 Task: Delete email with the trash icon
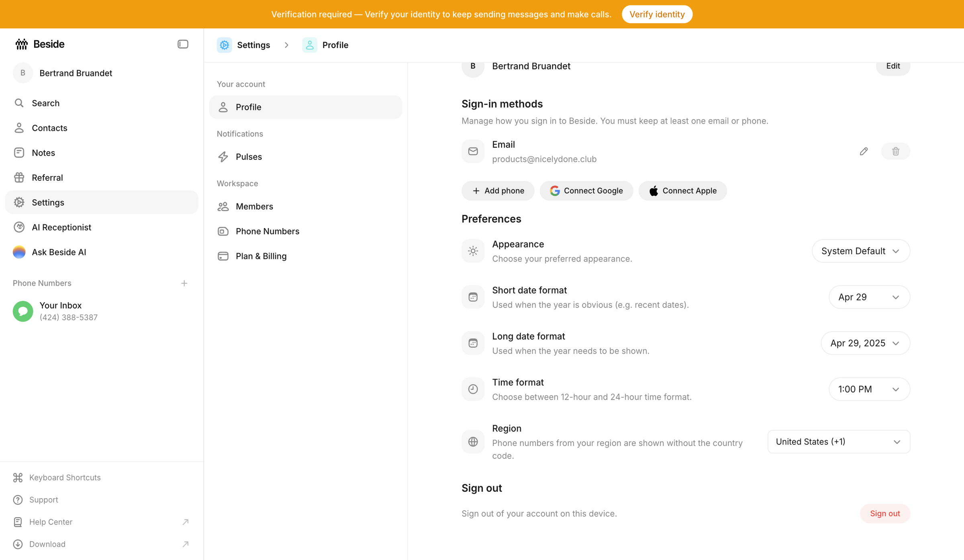coord(895,151)
